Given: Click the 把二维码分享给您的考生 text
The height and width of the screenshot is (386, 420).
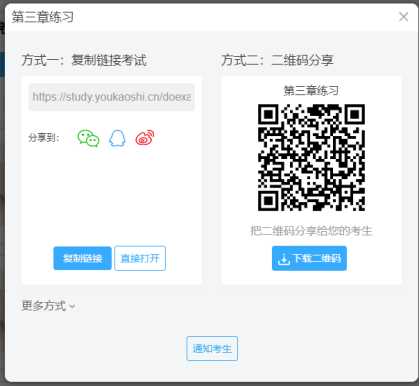Looking at the screenshot, I should pos(311,231).
